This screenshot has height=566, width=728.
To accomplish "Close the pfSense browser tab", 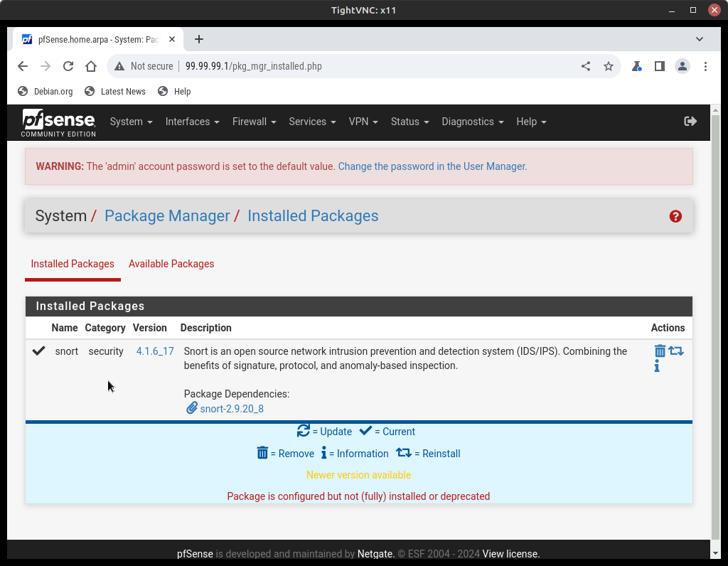I will pos(172,40).
